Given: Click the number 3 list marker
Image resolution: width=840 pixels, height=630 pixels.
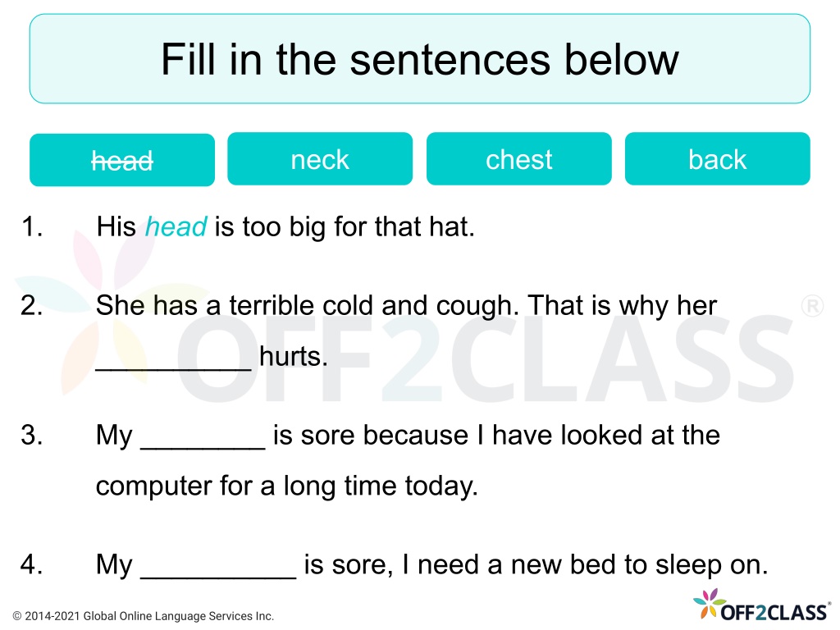Looking at the screenshot, I should tap(32, 435).
